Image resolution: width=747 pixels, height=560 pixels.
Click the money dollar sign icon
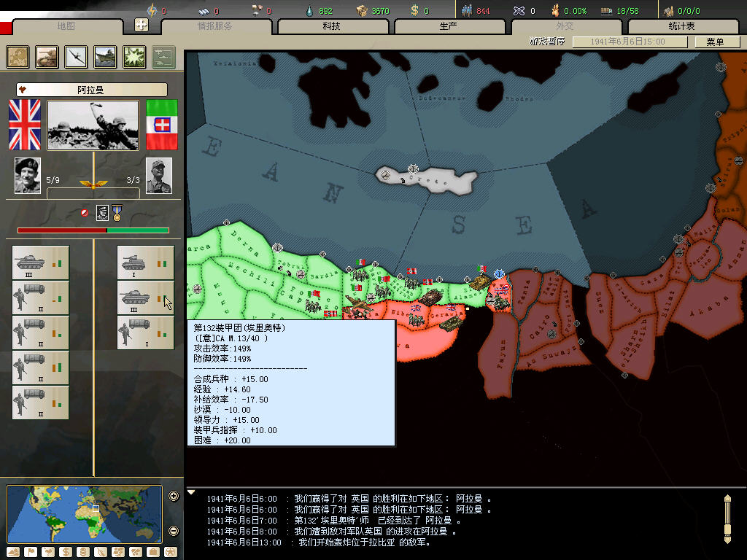(x=414, y=10)
